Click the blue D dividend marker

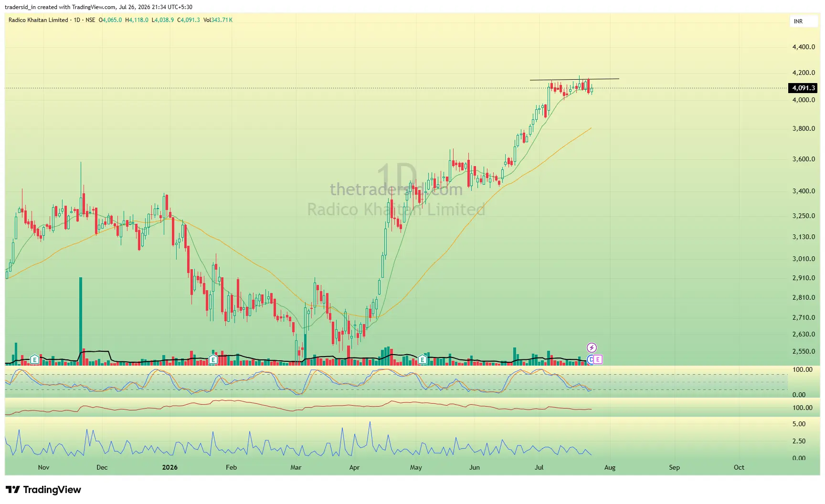(591, 359)
